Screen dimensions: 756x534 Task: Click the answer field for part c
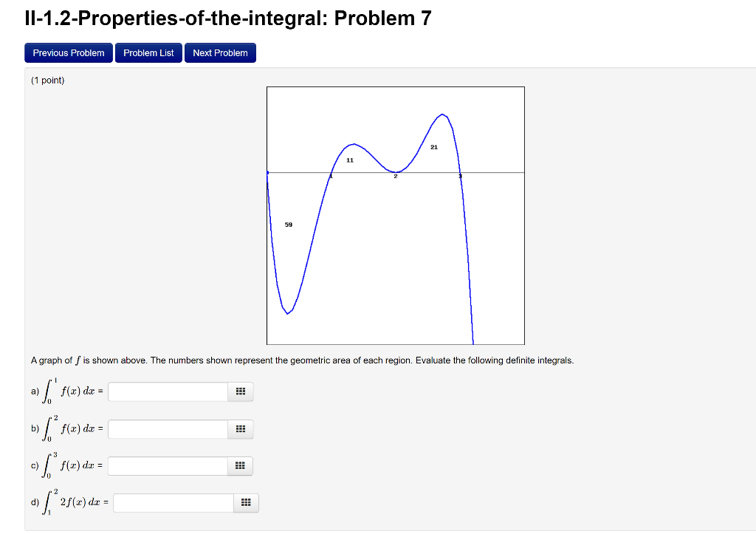[166, 466]
